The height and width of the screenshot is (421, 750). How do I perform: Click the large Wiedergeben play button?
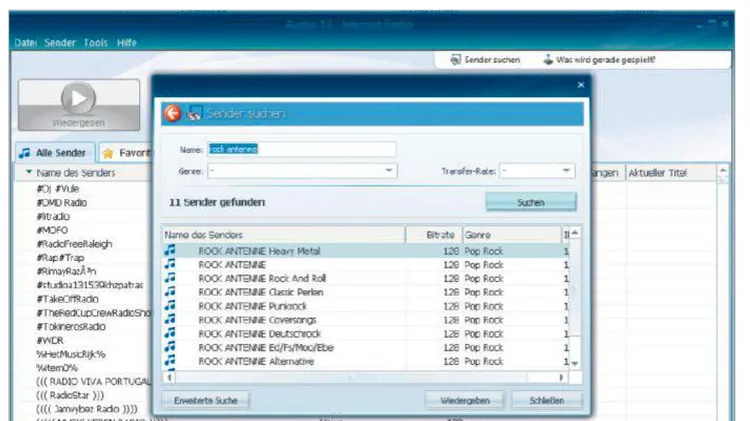point(79,105)
